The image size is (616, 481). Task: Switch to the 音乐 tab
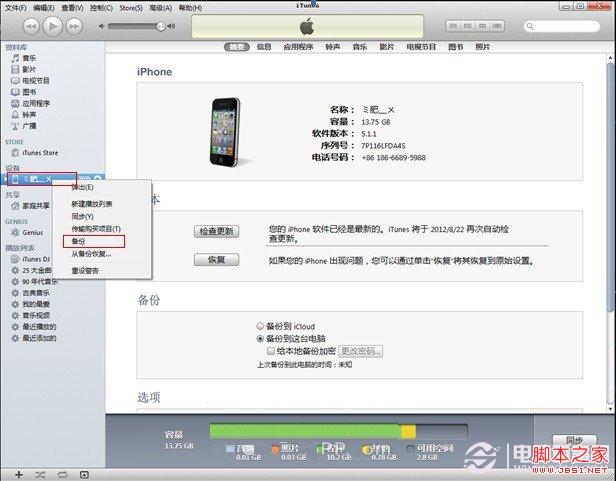[x=359, y=47]
